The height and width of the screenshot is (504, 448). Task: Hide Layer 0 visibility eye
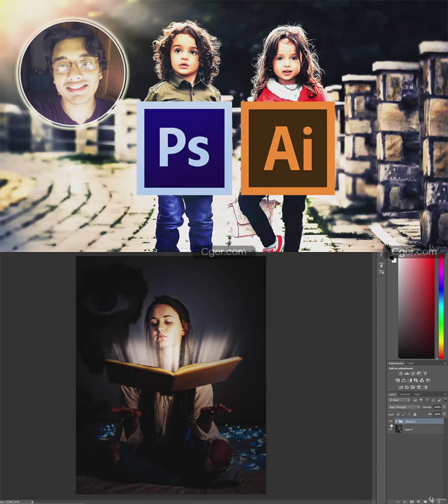click(391, 429)
